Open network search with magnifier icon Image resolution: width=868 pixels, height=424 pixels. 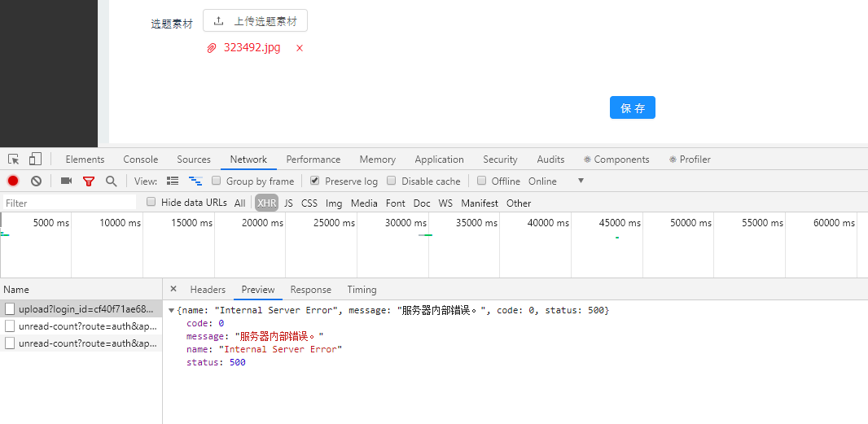pyautogui.click(x=111, y=181)
